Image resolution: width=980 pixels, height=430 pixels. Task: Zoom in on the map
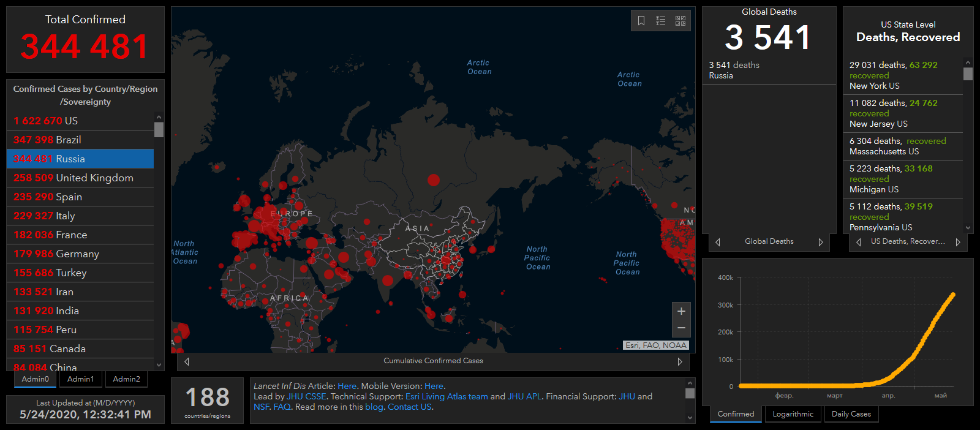(681, 311)
